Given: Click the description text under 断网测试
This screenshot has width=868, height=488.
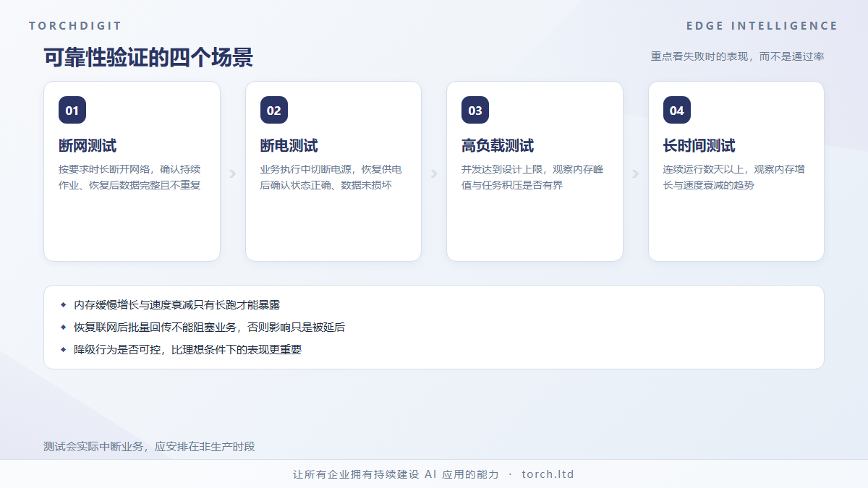Looking at the screenshot, I should (x=130, y=177).
